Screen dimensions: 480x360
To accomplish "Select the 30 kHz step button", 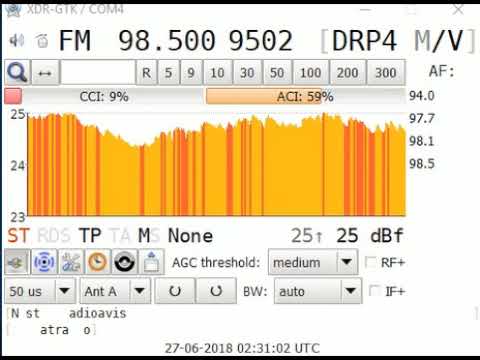I will (x=247, y=72).
